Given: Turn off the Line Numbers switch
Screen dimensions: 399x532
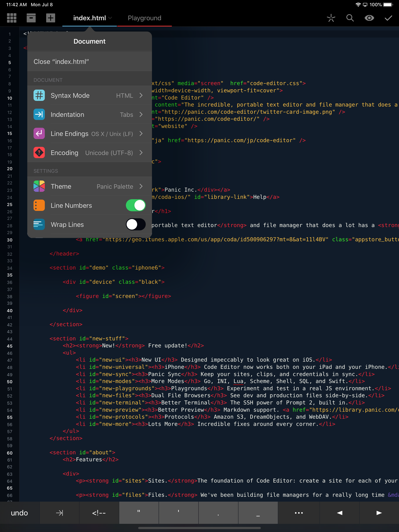Looking at the screenshot, I should (135, 205).
